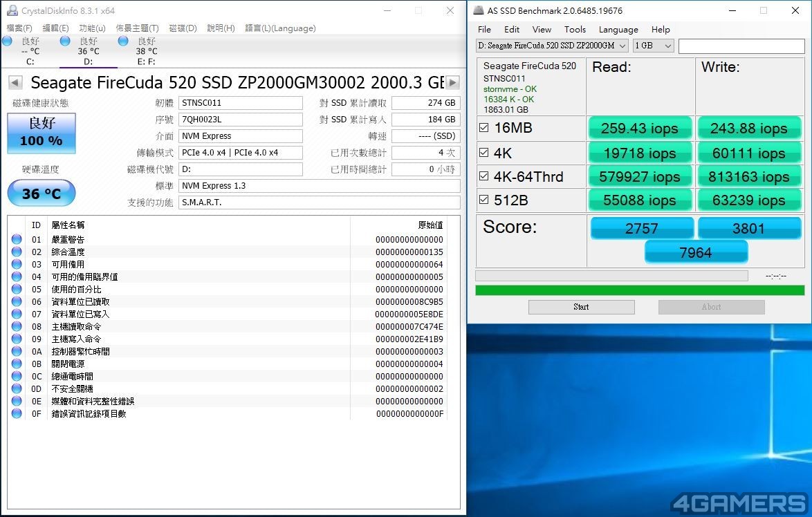This screenshot has width=812, height=517.
Task: Click the Abort button
Action: (x=712, y=307)
